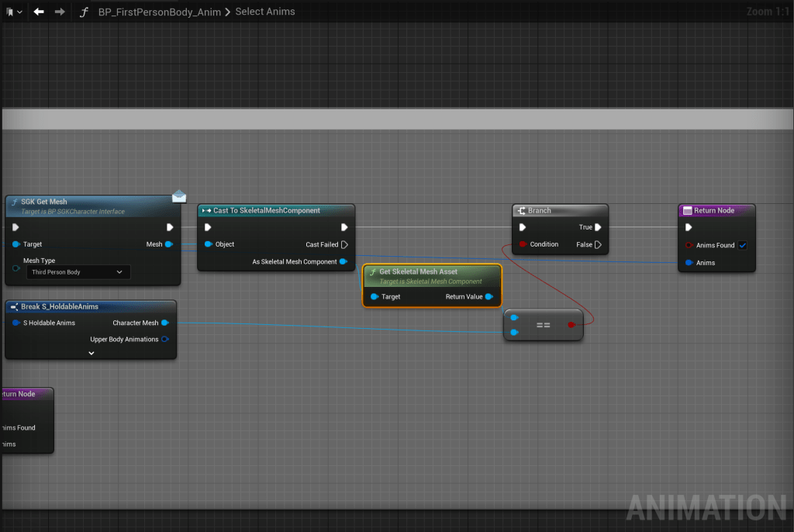Toggle the Anims Found checkbox
794x532 pixels.
(742, 245)
